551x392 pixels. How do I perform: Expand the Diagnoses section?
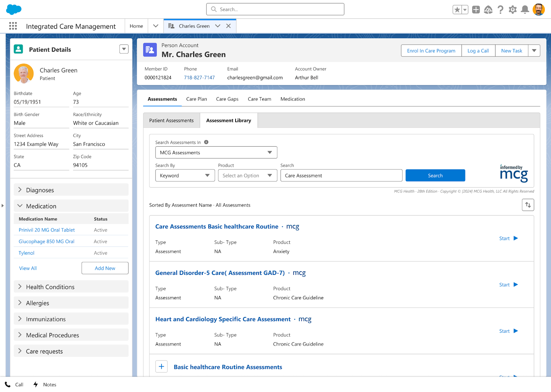coord(71,190)
